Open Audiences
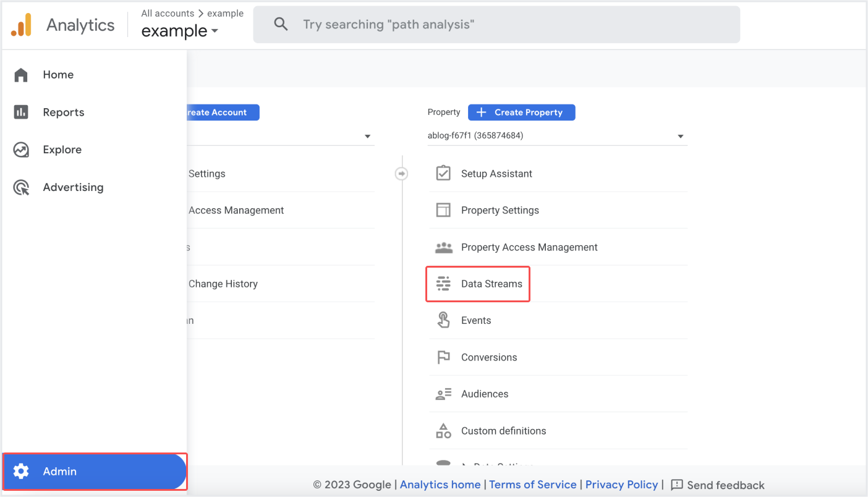Image resolution: width=868 pixels, height=497 pixels. 558,394
